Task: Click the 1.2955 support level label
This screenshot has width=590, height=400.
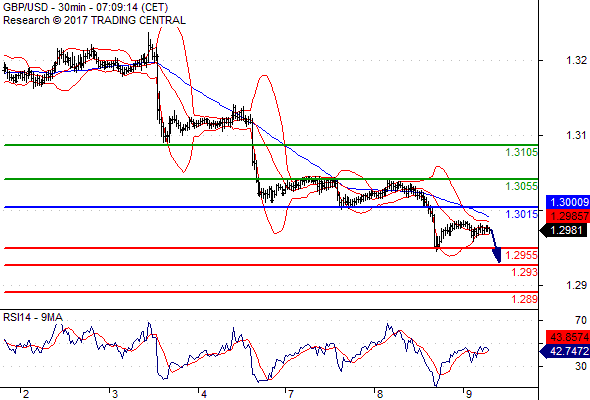Action: (521, 255)
